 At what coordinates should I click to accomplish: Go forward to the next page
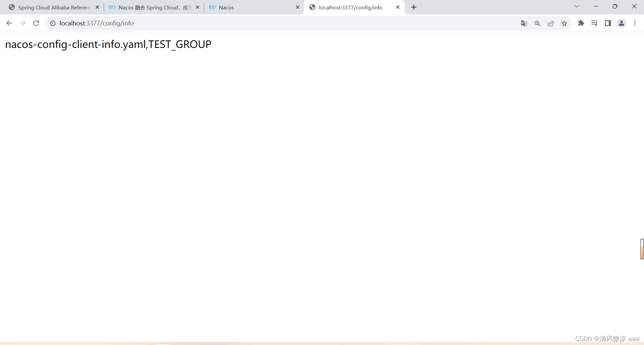[x=22, y=23]
